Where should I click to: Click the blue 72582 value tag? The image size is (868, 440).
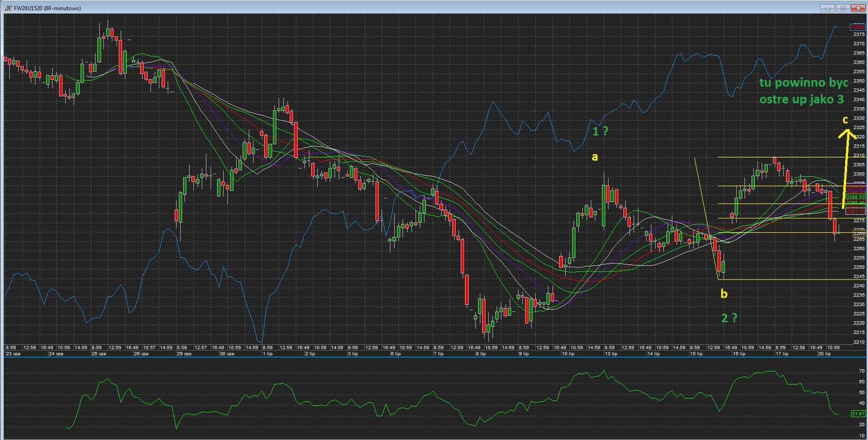tap(858, 27)
